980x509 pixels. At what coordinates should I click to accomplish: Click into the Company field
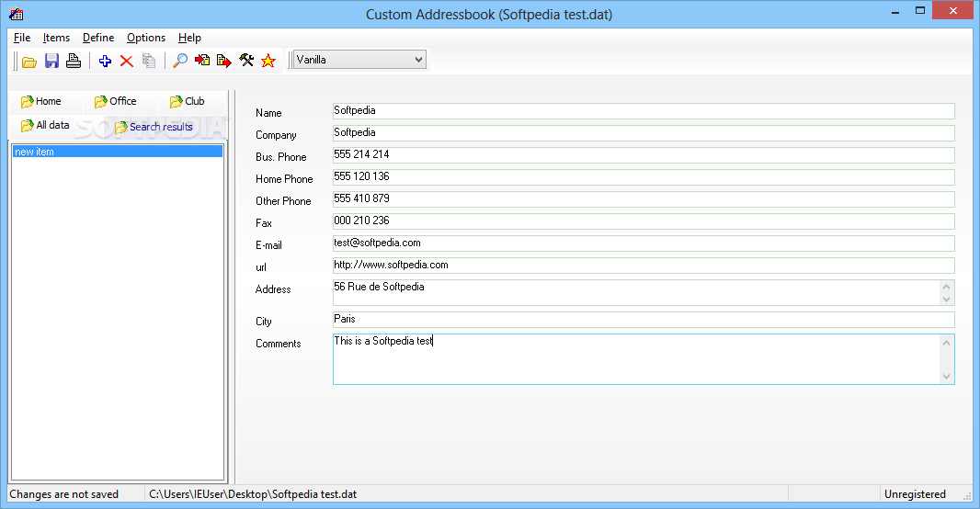(644, 132)
